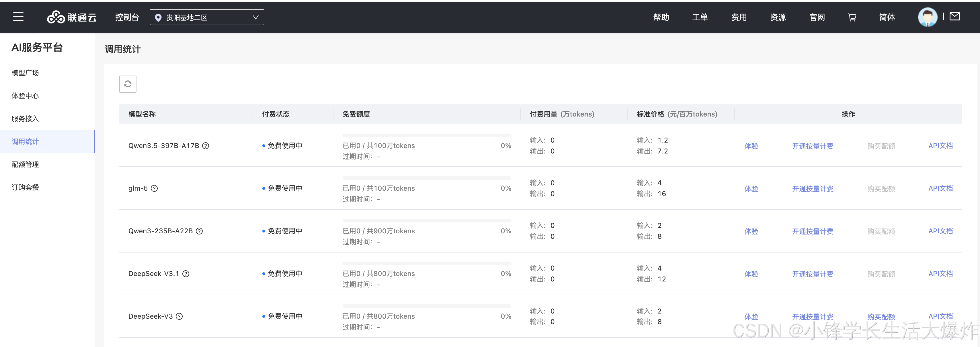The width and height of the screenshot is (980, 347).
Task: Expand the 贵阳基地二区 region dropdown
Action: (206, 17)
